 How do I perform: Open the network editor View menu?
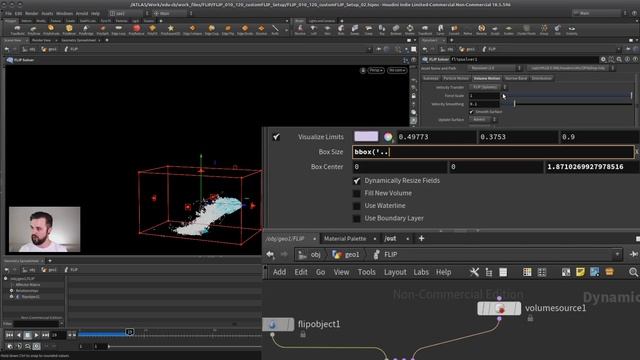[341, 272]
